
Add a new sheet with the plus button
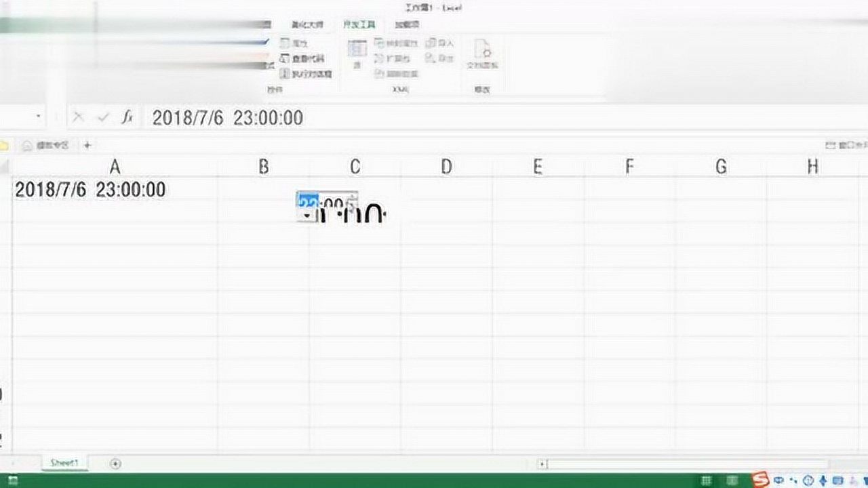[115, 464]
